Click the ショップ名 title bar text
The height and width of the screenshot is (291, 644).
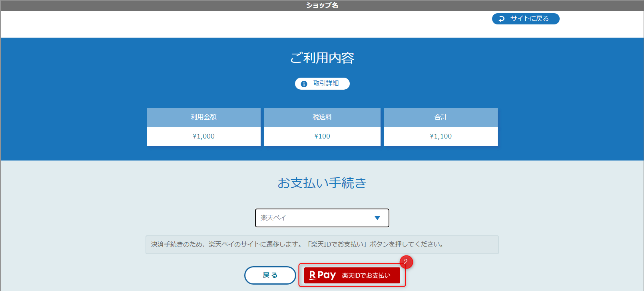click(x=322, y=5)
